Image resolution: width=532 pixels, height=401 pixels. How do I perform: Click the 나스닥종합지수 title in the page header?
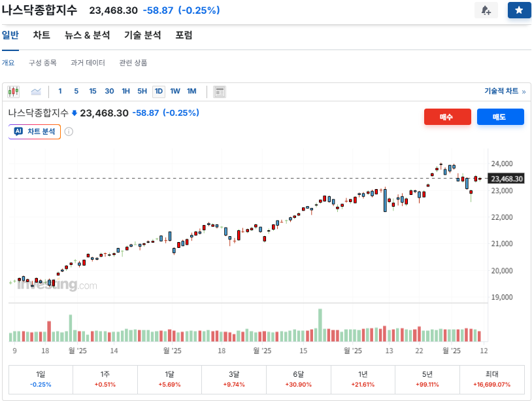[x=39, y=10]
